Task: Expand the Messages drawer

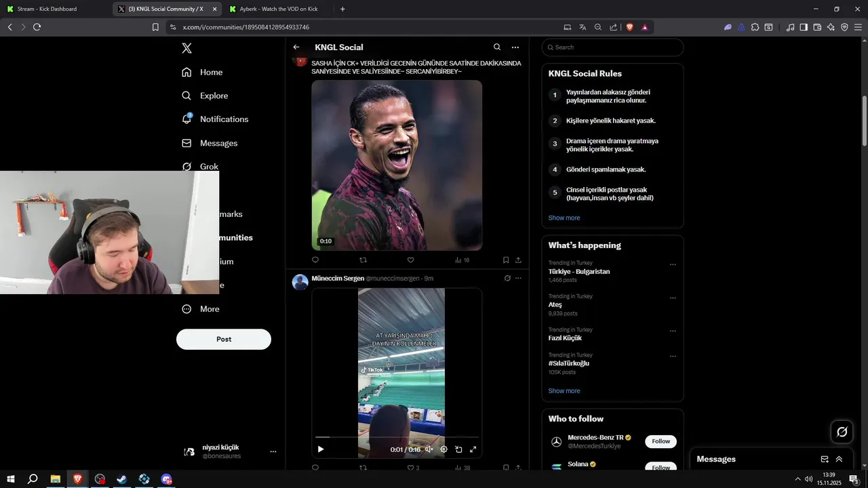Action: pos(839,459)
